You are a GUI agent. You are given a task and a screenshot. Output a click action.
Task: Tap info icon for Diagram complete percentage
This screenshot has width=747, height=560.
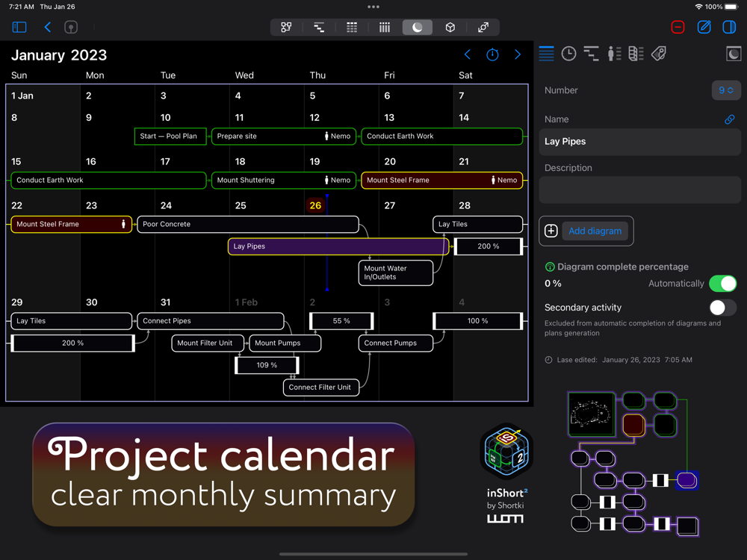pyautogui.click(x=550, y=267)
